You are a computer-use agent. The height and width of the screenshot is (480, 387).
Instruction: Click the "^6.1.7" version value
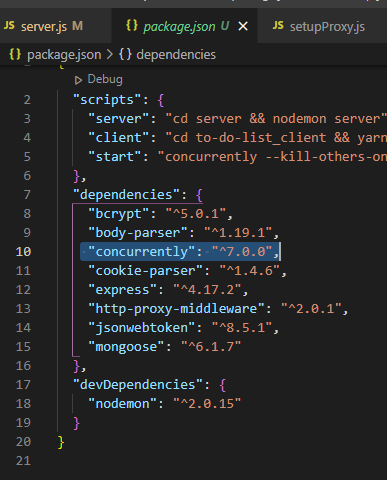(211, 347)
